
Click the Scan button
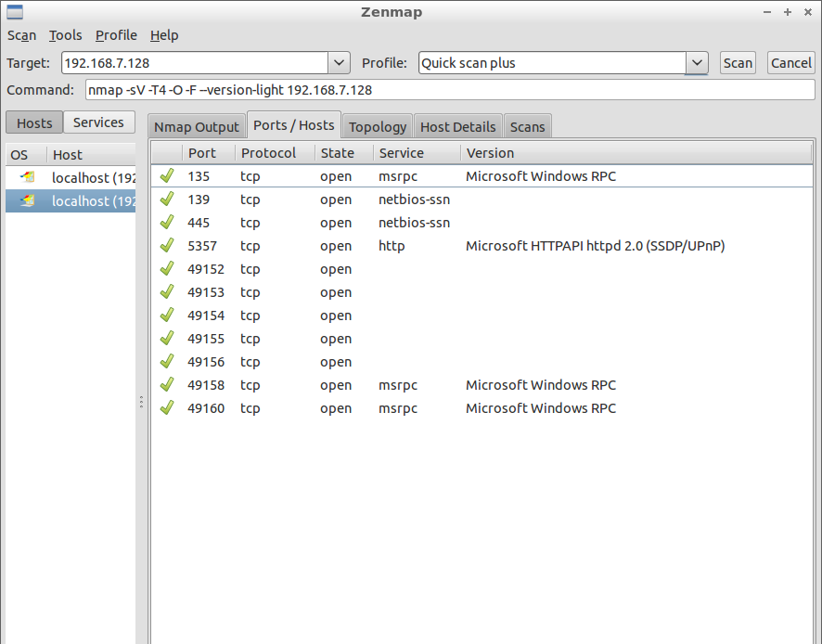pyautogui.click(x=738, y=63)
